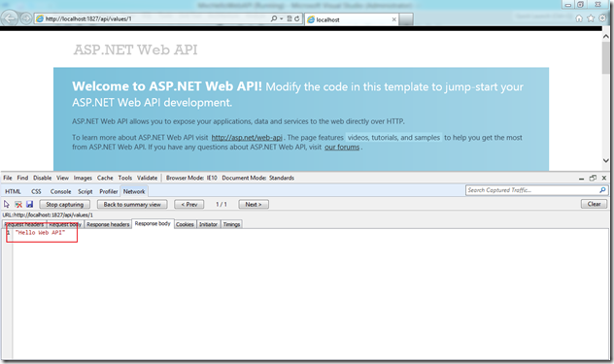Open the Cookies tab

tap(185, 224)
